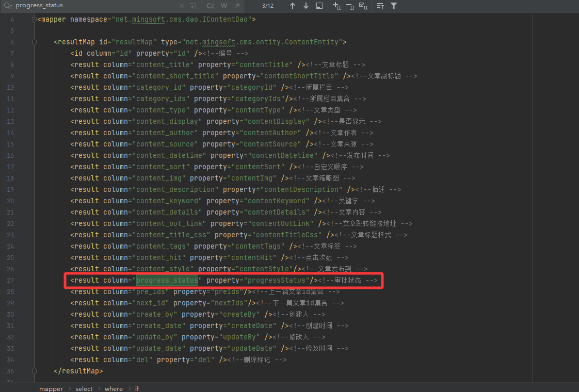Collapse the mapper tag fold
579x392 pixels.
coord(34,20)
